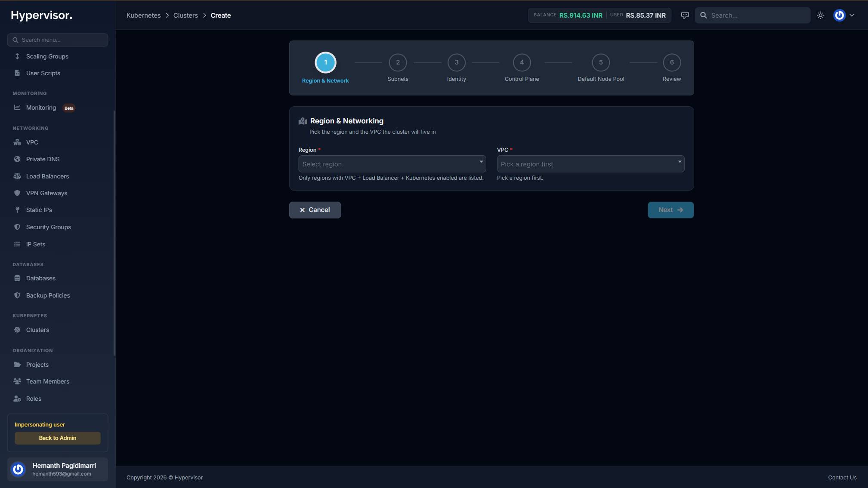Click the Static IPs pin icon

click(17, 210)
